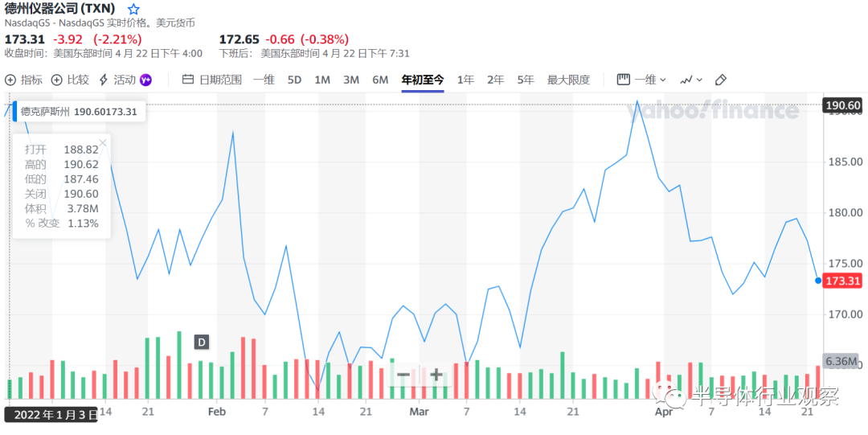Select the 5年 time range

[526, 80]
